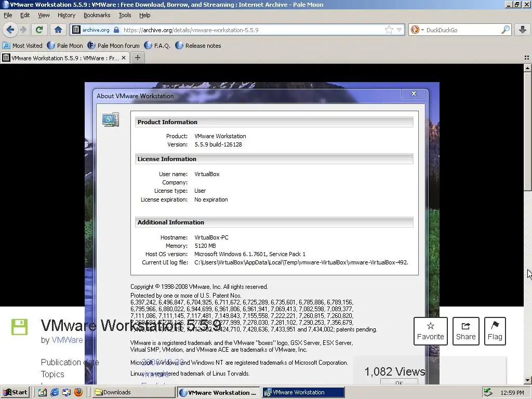Open the URL history dropdown arrow
Image resolution: width=532 pixels, height=399 pixels.
point(400,30)
